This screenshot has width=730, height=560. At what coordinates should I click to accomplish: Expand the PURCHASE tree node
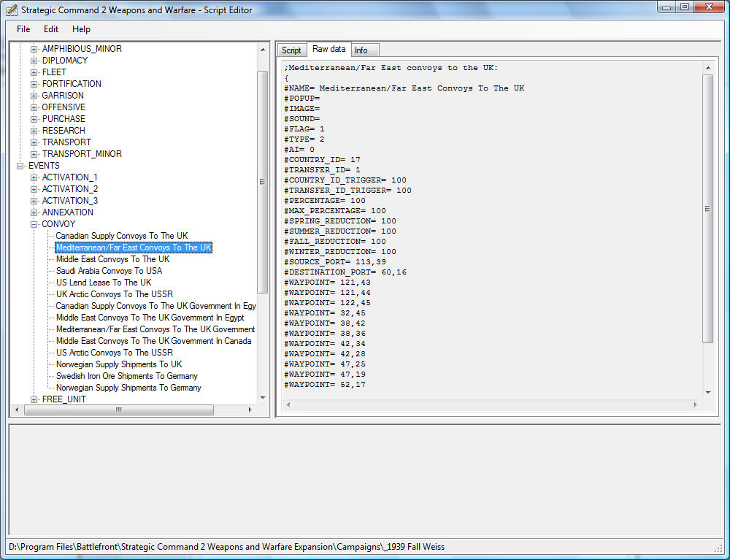(34, 119)
